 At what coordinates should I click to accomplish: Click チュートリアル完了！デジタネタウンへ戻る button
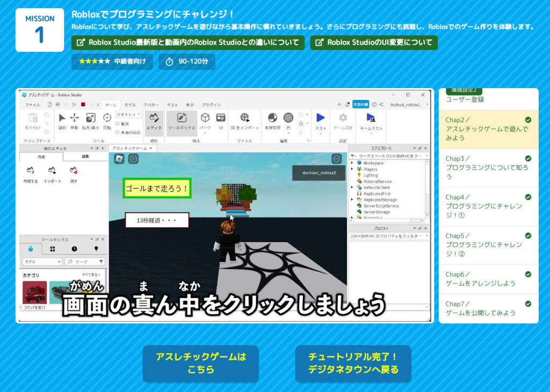pyautogui.click(x=353, y=363)
